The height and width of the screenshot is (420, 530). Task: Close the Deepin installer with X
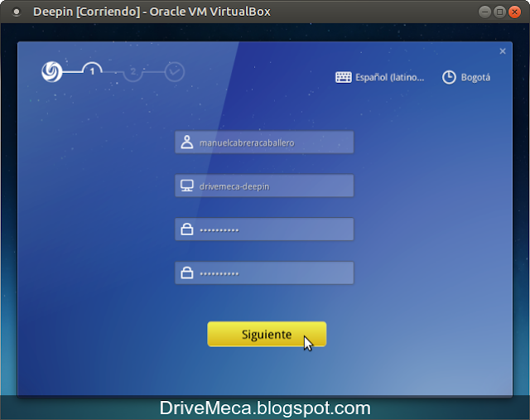tap(503, 51)
